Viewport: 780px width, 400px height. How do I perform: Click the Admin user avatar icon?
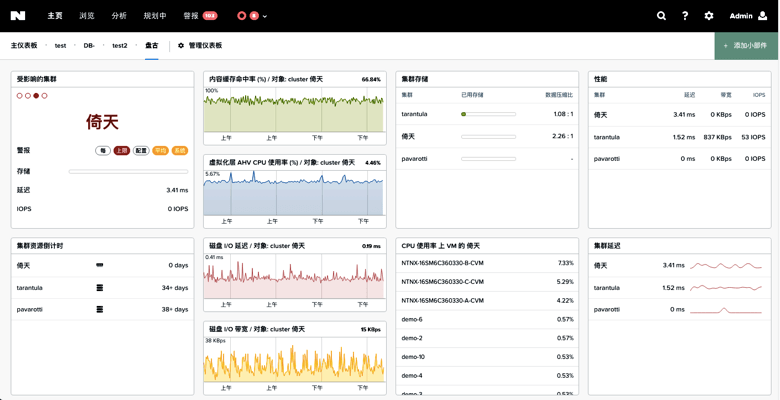pos(763,16)
